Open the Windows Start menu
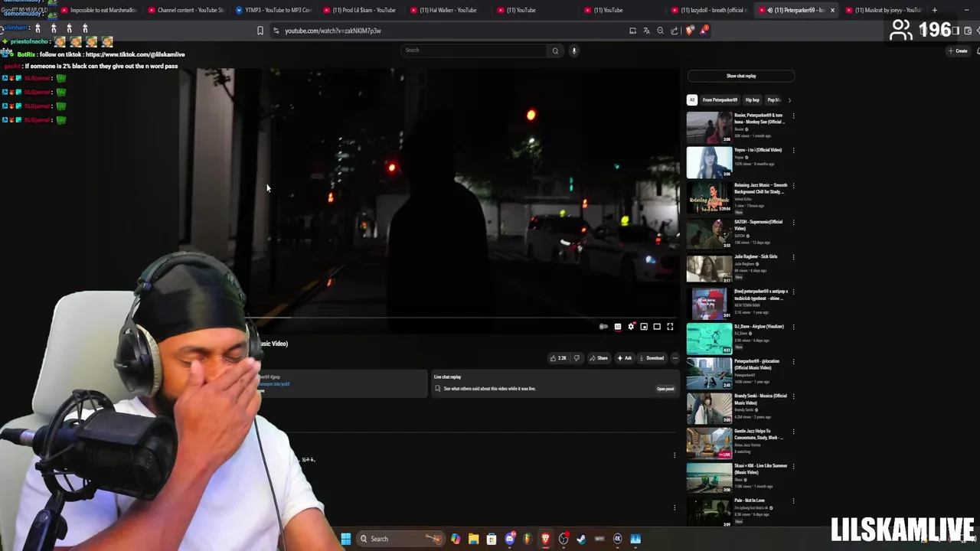 [x=346, y=539]
